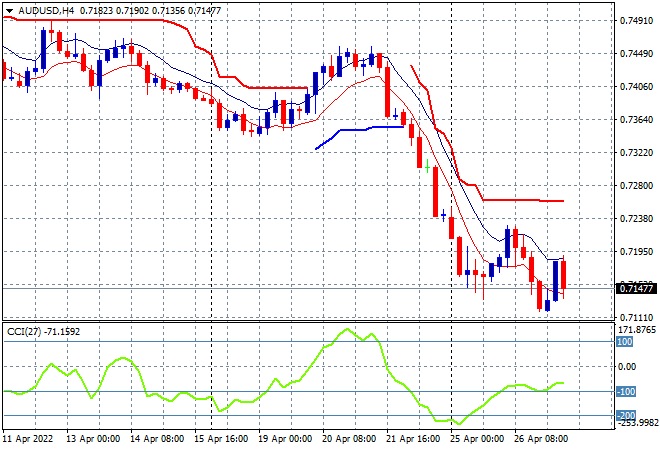Click the AUDUSD,H4 symbol title

[46, 10]
